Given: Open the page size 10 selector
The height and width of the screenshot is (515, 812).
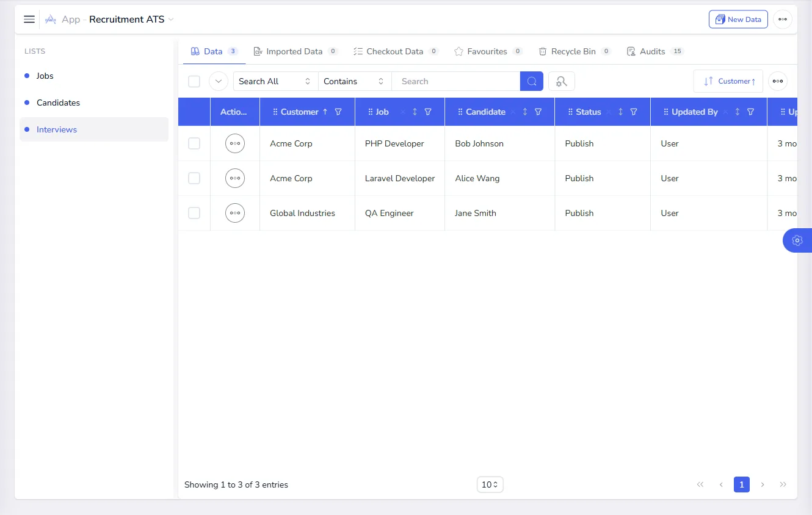Looking at the screenshot, I should pyautogui.click(x=490, y=484).
